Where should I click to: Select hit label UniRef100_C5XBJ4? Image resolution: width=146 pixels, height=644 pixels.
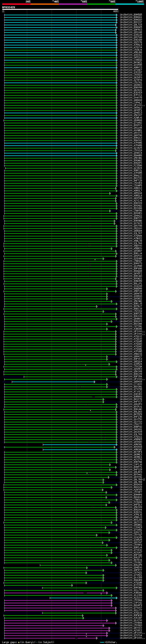pos(131,50)
